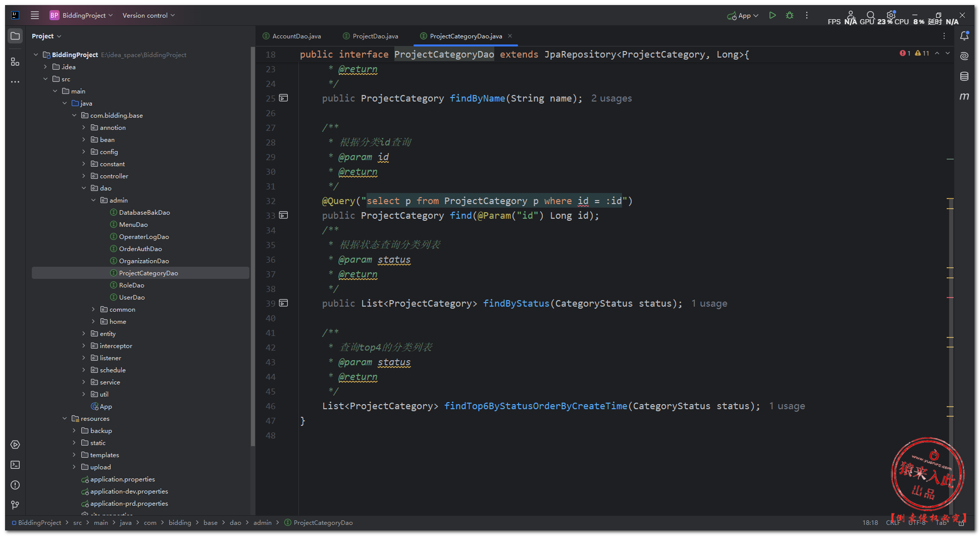Open the Notifications bell panel
The image size is (980, 536).
(964, 36)
